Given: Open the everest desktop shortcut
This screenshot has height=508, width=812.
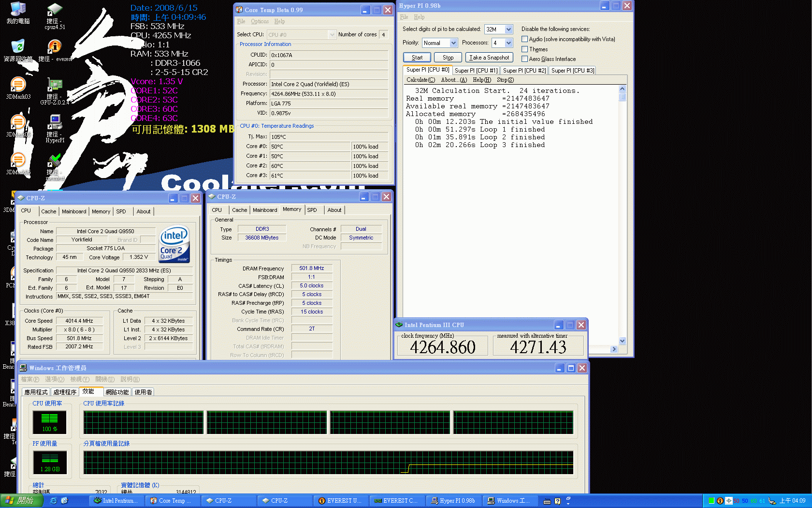Looking at the screenshot, I should 55,51.
